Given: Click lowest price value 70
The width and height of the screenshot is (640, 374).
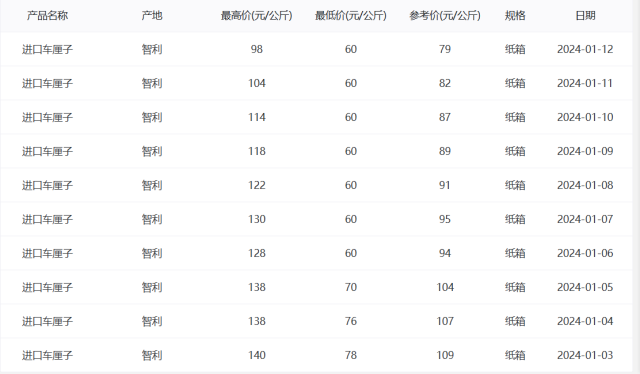Looking at the screenshot, I should [351, 287].
